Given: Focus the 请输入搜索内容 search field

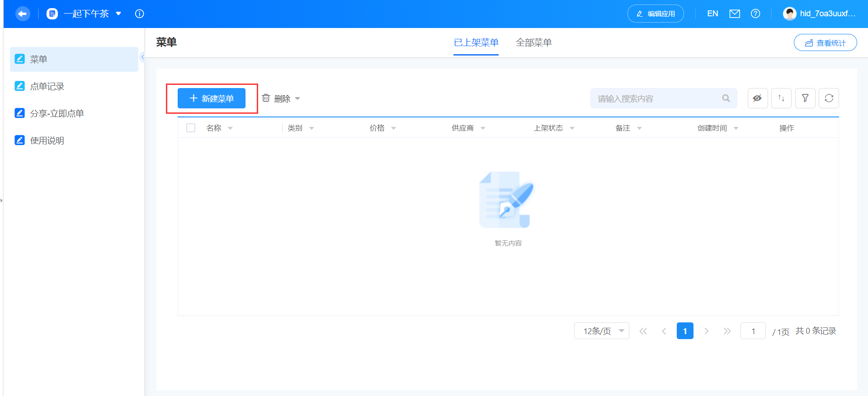Looking at the screenshot, I should pyautogui.click(x=664, y=98).
